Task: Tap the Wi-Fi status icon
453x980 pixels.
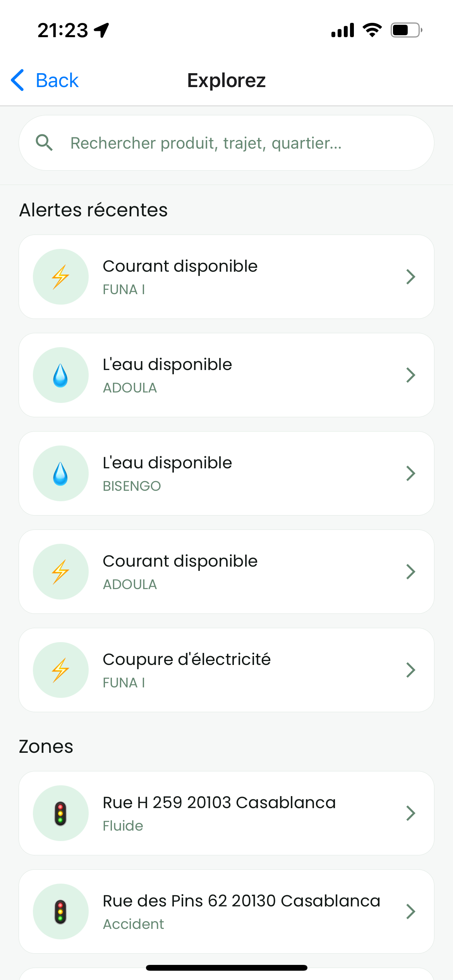Action: click(372, 30)
